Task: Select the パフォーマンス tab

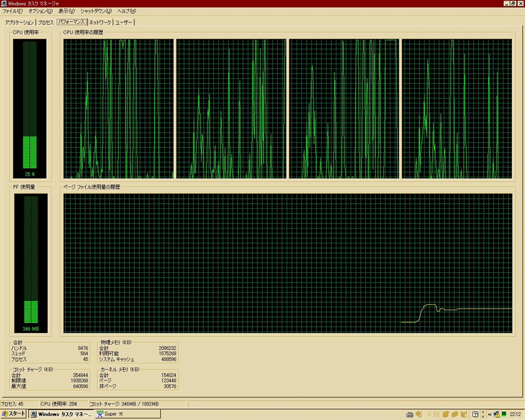Action: click(x=71, y=22)
